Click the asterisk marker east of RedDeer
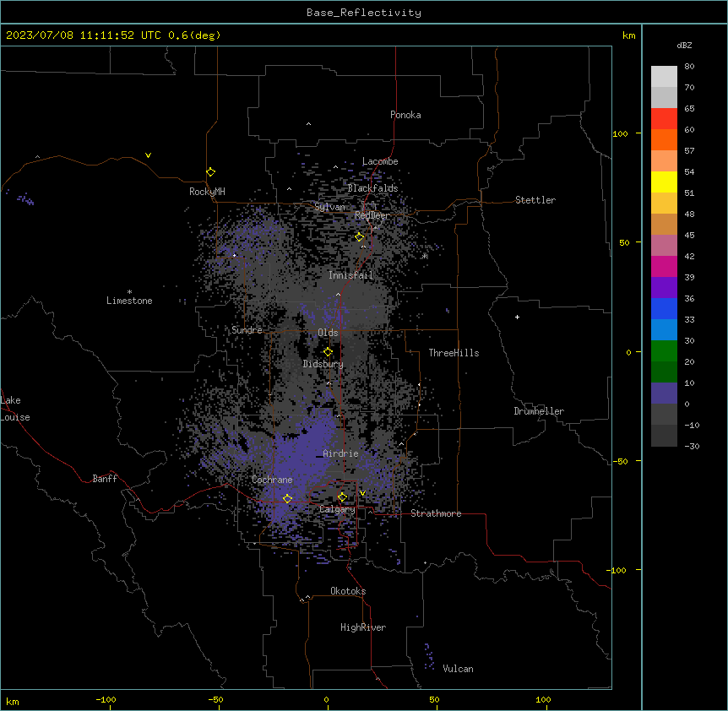 click(x=424, y=256)
